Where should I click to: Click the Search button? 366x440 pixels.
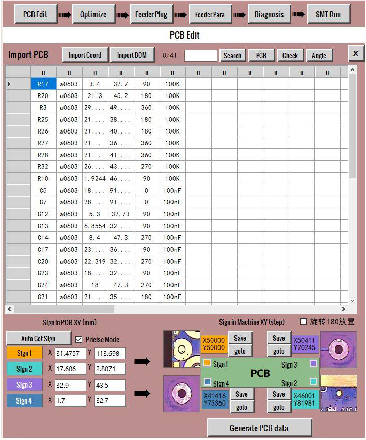232,55
